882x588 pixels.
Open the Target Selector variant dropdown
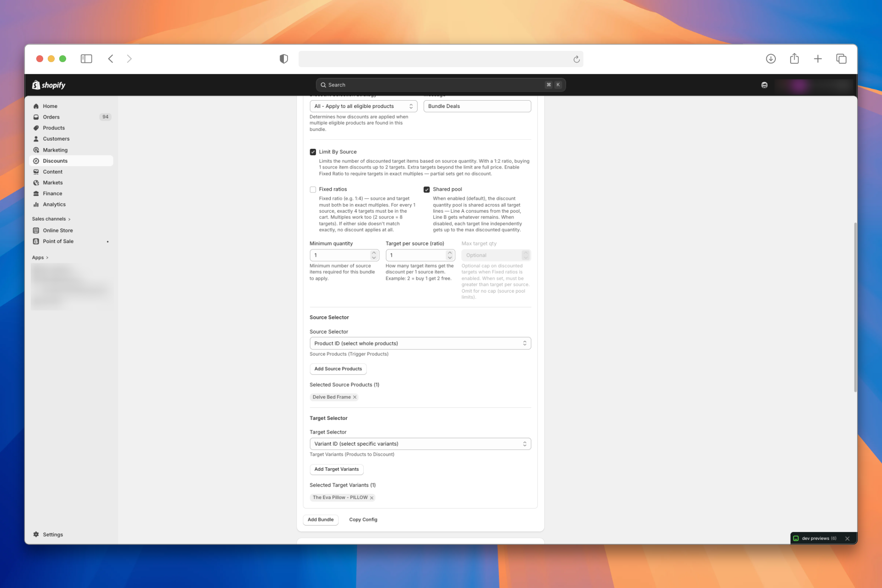pos(420,443)
